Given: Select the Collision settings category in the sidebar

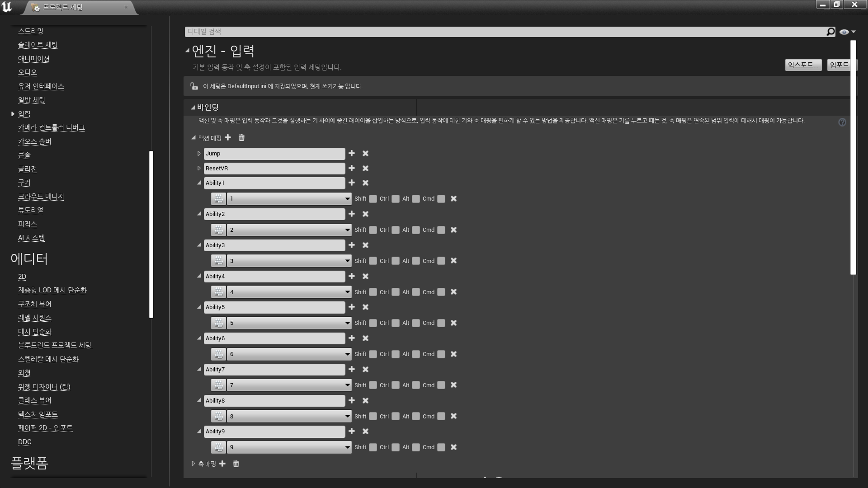Looking at the screenshot, I should (27, 169).
